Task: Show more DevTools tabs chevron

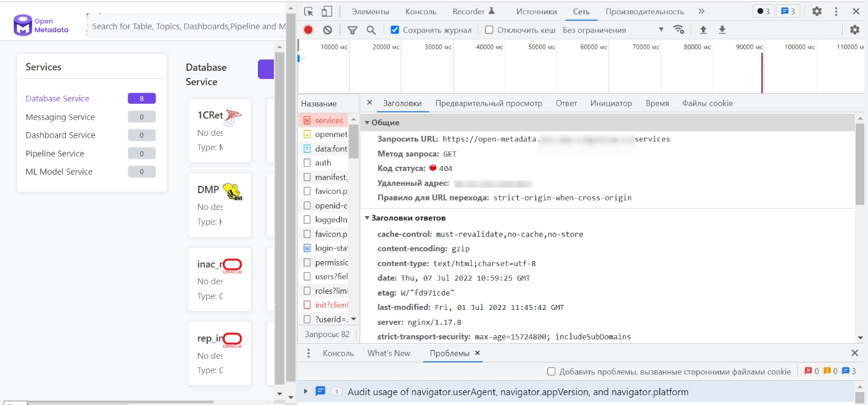Action: 701,11
